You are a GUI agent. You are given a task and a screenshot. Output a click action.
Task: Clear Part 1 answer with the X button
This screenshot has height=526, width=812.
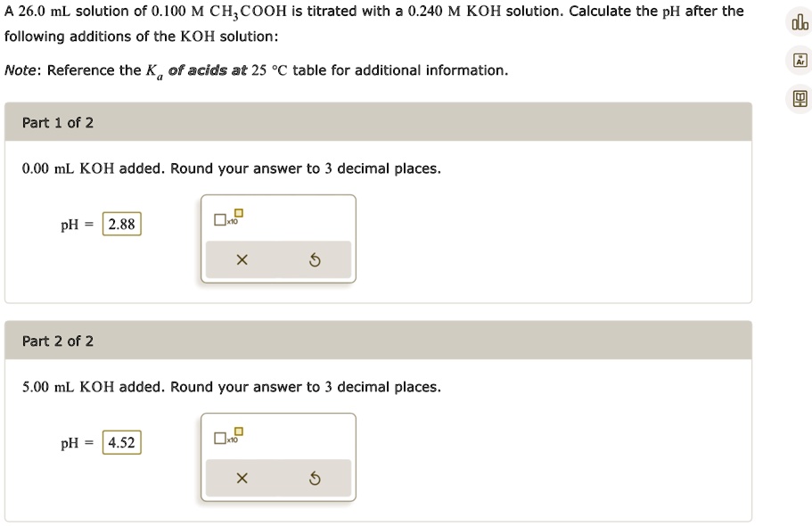click(241, 259)
